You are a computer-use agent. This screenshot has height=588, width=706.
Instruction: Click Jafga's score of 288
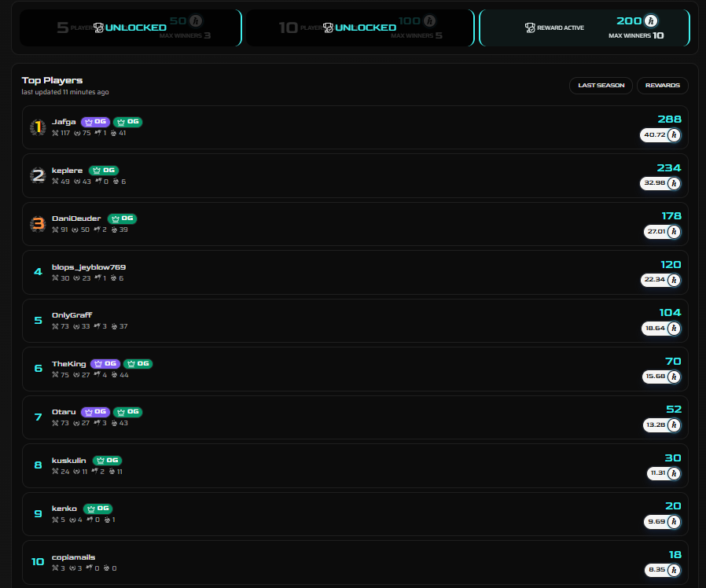pyautogui.click(x=670, y=119)
